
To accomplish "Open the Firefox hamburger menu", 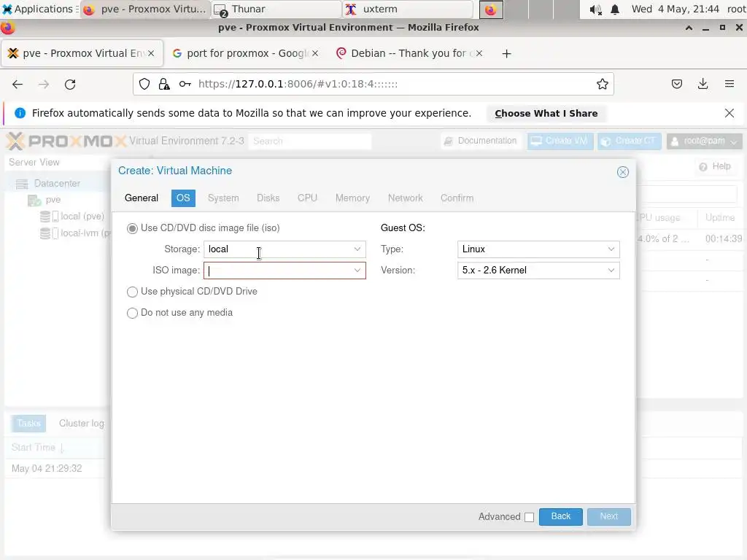I will (729, 85).
